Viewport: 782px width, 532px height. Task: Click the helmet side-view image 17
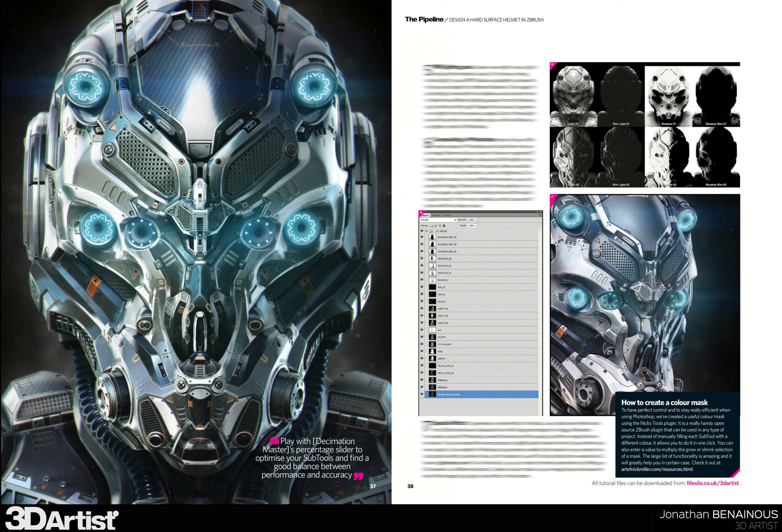coord(645,305)
